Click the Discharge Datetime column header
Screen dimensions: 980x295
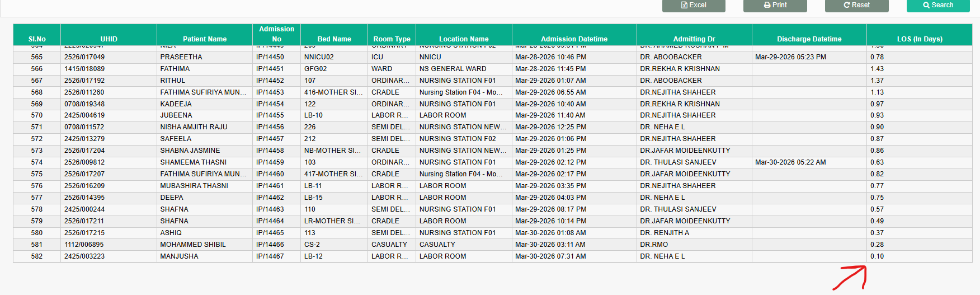809,39
